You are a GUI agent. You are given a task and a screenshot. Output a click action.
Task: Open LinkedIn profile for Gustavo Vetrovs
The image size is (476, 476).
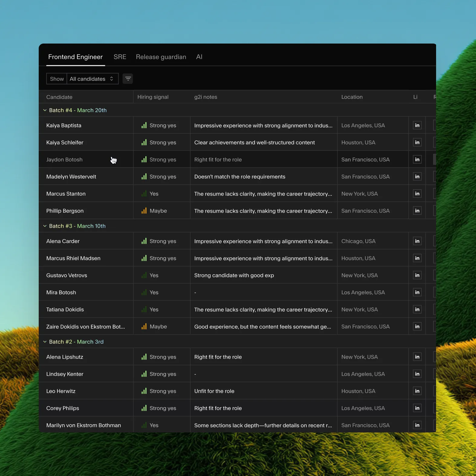pyautogui.click(x=417, y=275)
